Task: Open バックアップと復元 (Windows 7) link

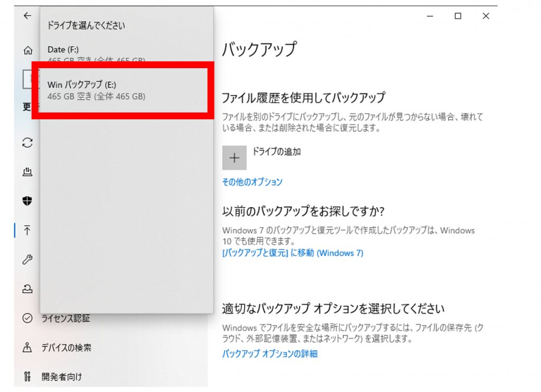Action: coord(292,253)
